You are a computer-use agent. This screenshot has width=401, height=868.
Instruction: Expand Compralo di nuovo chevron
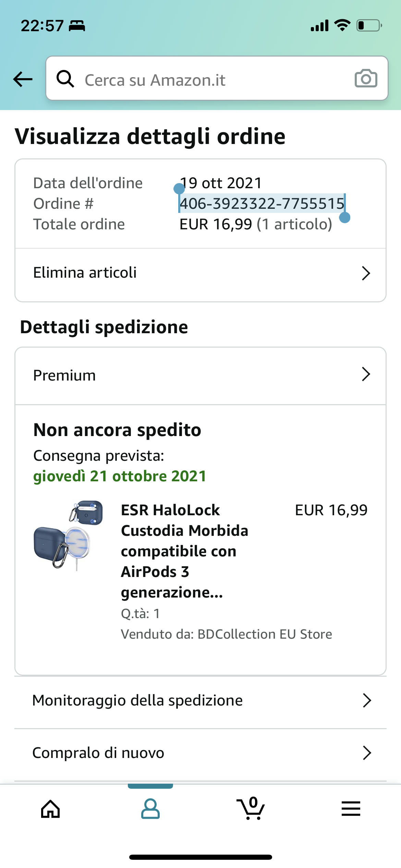[x=367, y=753]
